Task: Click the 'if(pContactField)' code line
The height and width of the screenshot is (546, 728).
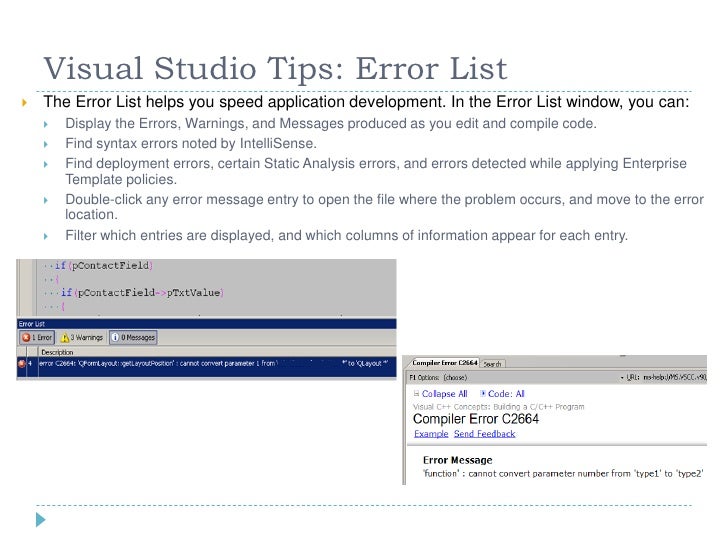Action: [x=104, y=266]
